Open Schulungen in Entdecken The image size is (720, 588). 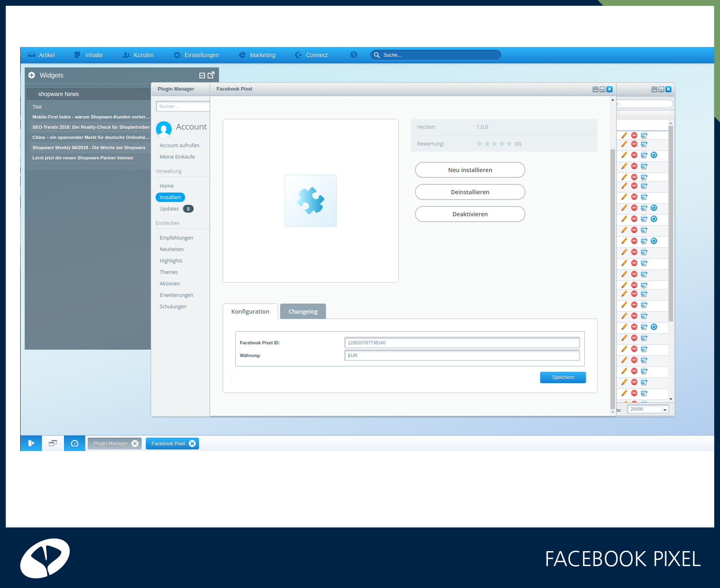pos(173,306)
